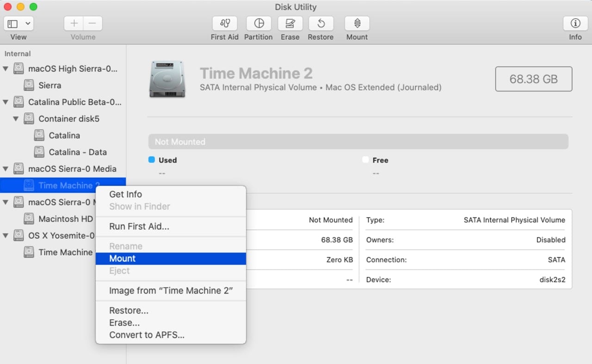Click the Restore toolbar icon

pos(321,24)
